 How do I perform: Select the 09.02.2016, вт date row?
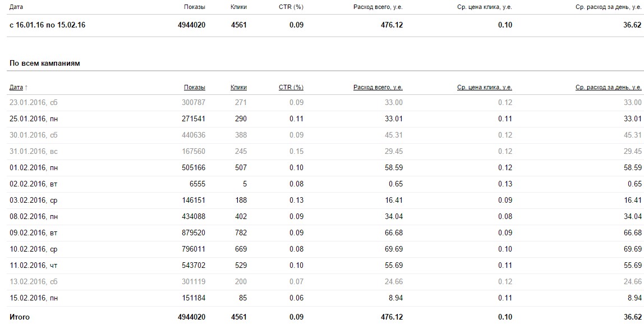[x=34, y=233]
